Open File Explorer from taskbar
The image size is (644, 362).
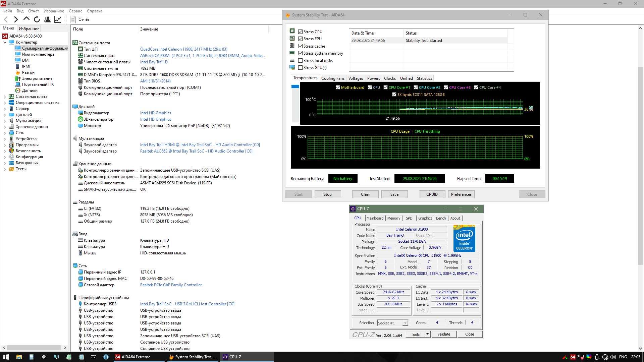19,357
